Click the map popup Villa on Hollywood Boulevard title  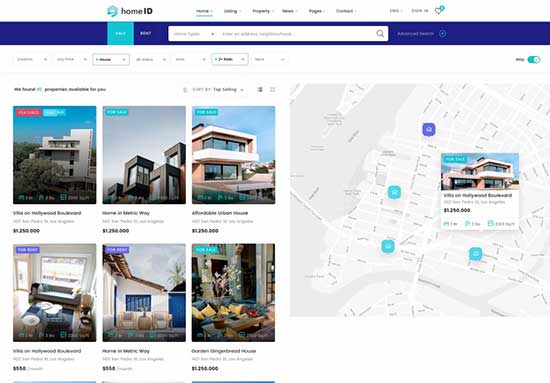(477, 195)
